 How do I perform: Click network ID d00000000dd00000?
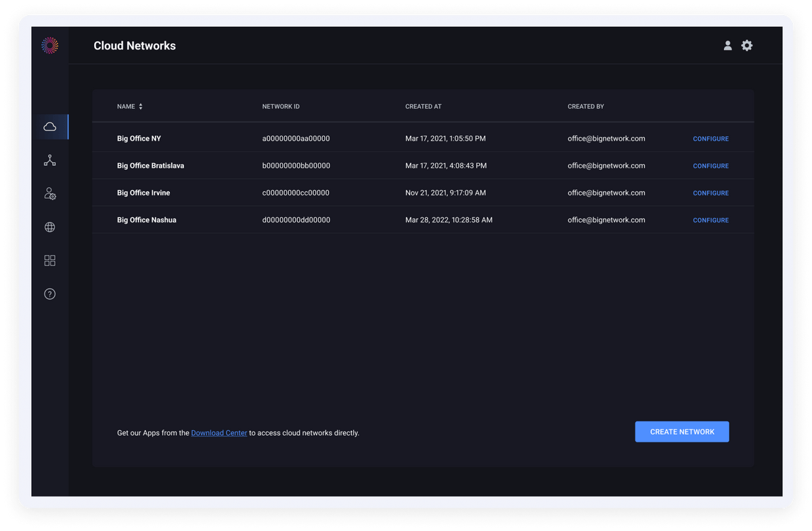pos(296,220)
